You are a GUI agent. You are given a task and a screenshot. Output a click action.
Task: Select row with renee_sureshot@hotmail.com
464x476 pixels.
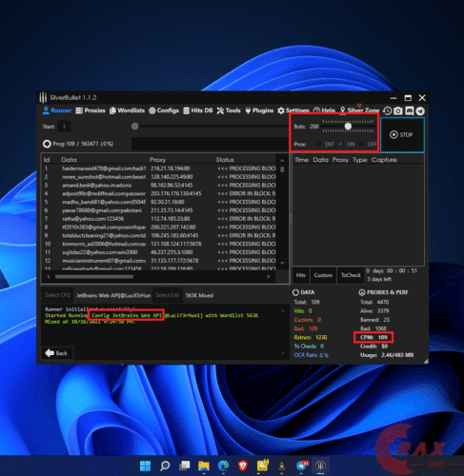pyautogui.click(x=159, y=177)
